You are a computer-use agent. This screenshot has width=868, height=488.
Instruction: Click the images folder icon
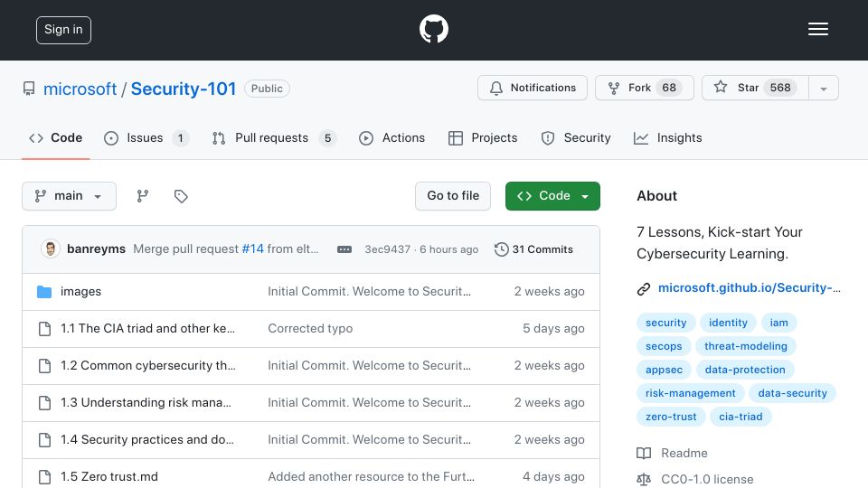[x=44, y=292]
